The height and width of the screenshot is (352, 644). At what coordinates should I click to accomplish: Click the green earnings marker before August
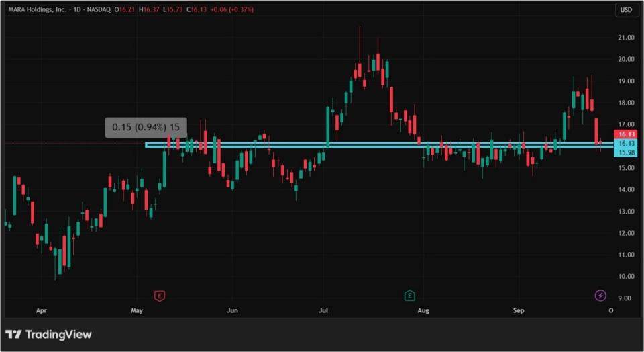(409, 296)
